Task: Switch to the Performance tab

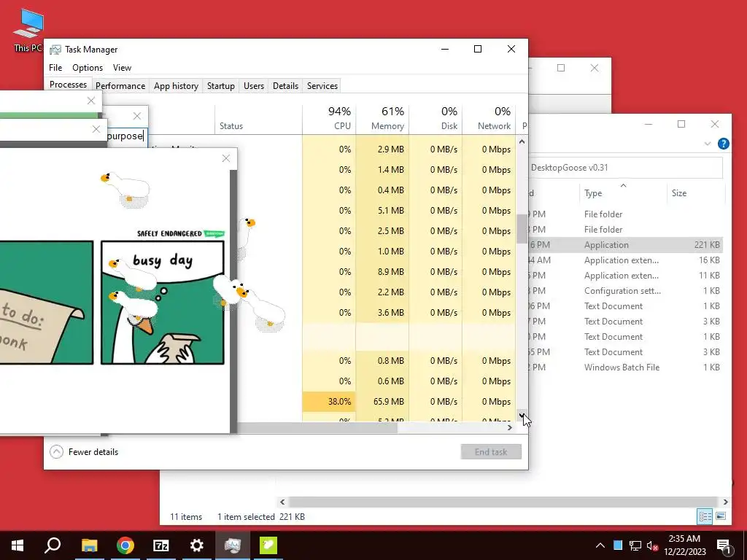Action: click(120, 86)
